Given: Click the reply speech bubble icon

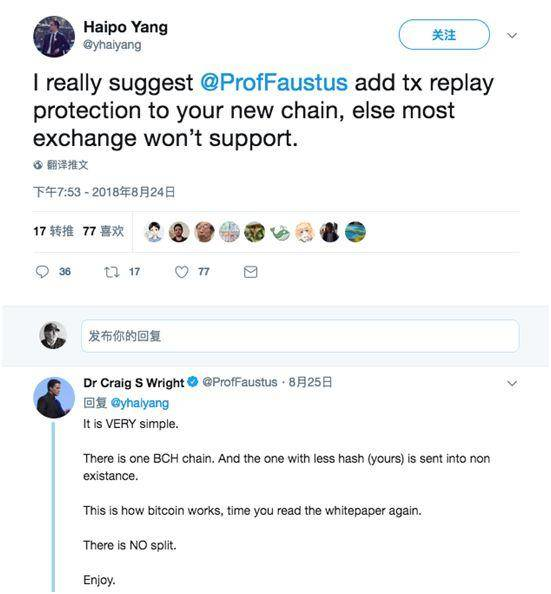Looking at the screenshot, I should pos(42,272).
